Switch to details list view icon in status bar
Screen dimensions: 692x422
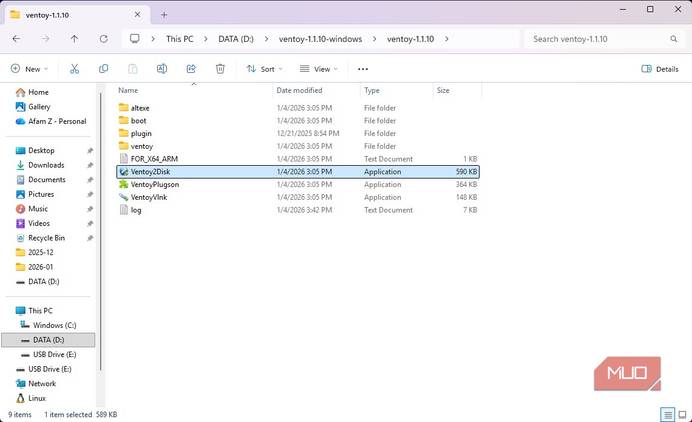[667, 414]
